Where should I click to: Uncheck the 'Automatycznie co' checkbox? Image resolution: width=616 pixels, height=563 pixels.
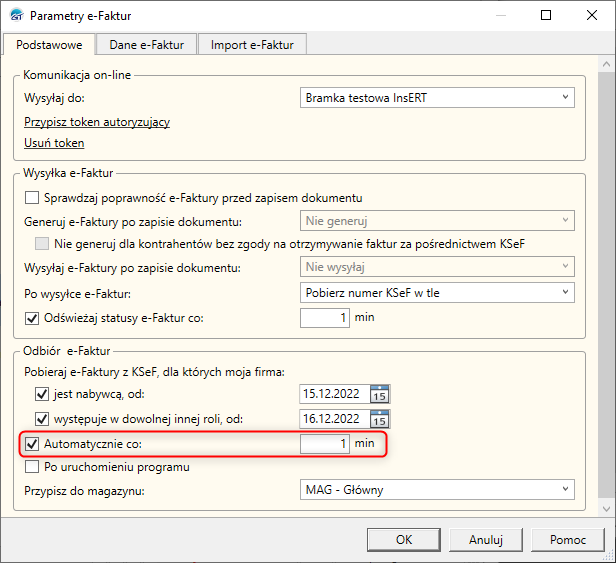pos(31,443)
